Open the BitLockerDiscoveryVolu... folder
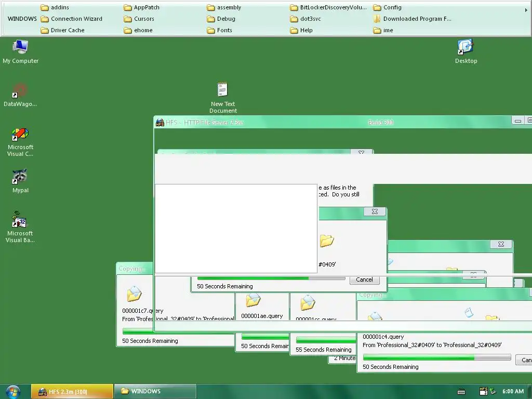The height and width of the screenshot is (399, 532). point(328,7)
